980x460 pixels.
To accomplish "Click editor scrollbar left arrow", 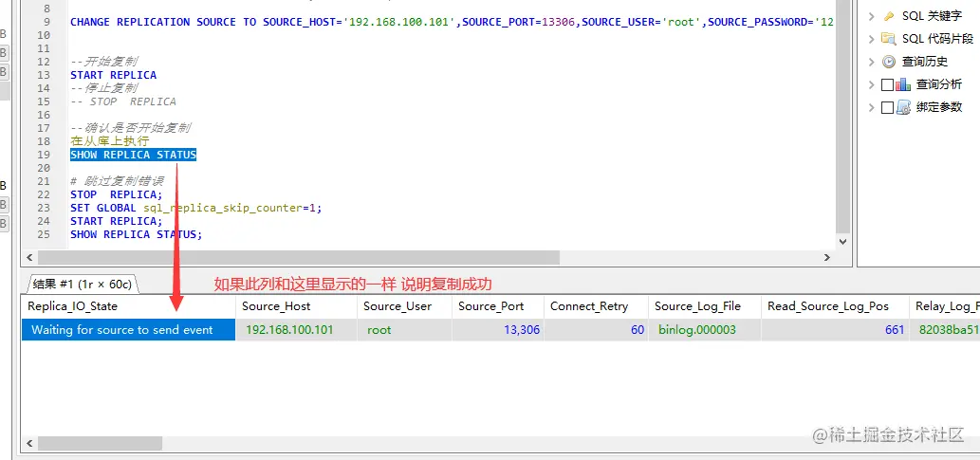I will click(28, 257).
